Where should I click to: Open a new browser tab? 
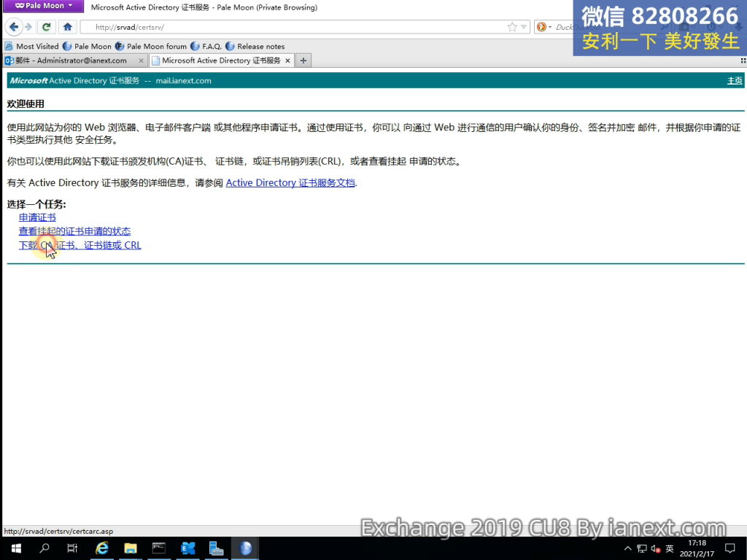[x=303, y=61]
